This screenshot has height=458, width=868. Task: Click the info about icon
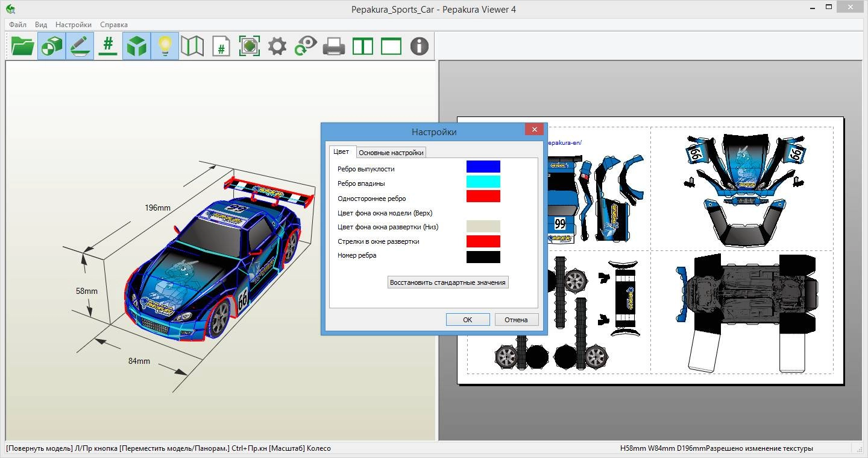420,46
